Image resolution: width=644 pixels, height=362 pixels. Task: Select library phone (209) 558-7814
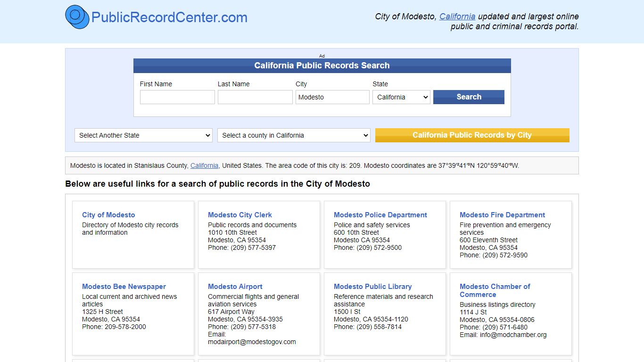(x=379, y=327)
